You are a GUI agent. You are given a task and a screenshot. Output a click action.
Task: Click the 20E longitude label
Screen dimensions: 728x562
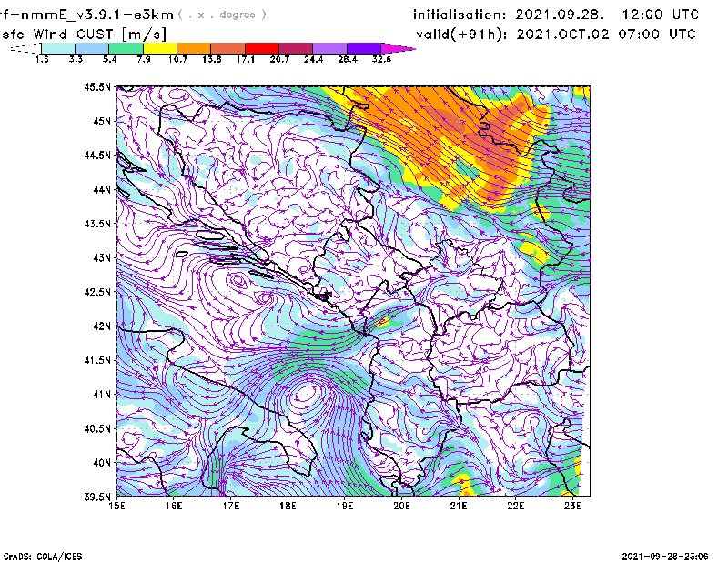click(x=401, y=506)
